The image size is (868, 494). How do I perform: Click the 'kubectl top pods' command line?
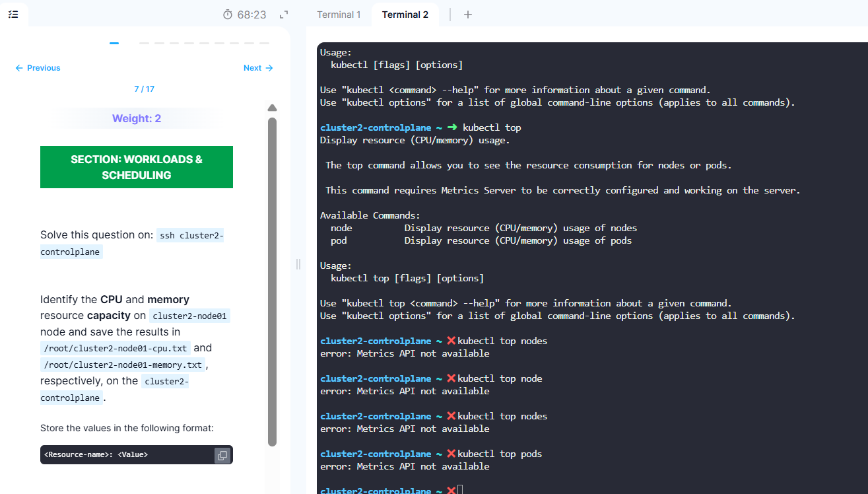coord(431,454)
